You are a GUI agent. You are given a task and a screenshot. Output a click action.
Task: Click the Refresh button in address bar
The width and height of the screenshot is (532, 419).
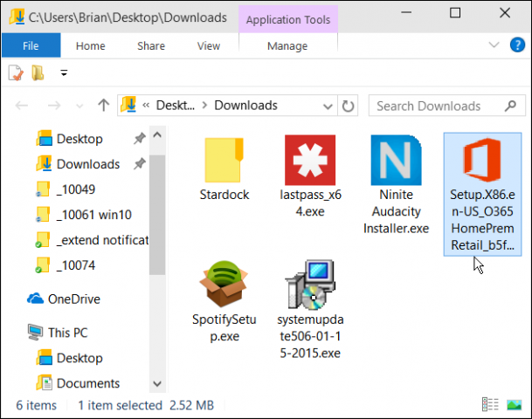[x=349, y=106]
